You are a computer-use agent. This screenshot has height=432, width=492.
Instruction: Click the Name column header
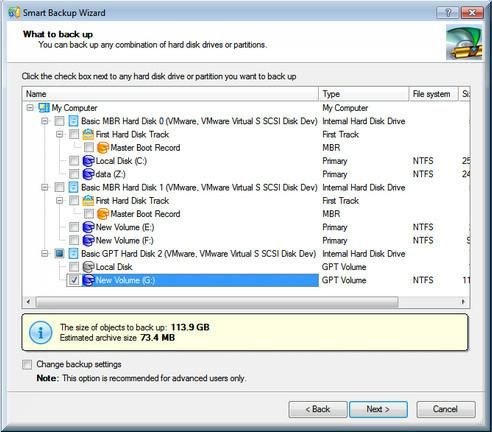coord(170,94)
